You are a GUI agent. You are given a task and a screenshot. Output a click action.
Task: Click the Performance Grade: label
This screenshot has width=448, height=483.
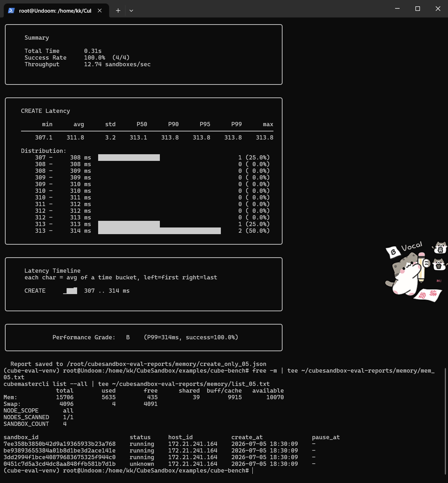pos(84,337)
